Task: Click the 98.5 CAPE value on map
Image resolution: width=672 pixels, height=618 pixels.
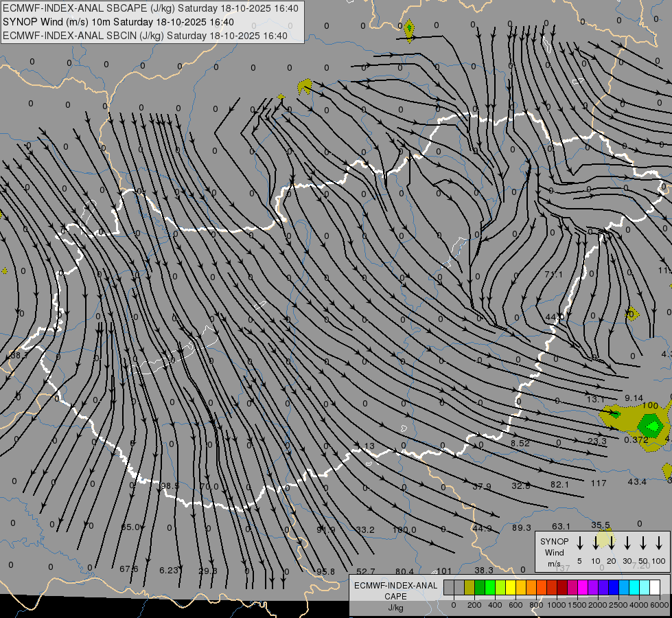Action: [x=170, y=486]
